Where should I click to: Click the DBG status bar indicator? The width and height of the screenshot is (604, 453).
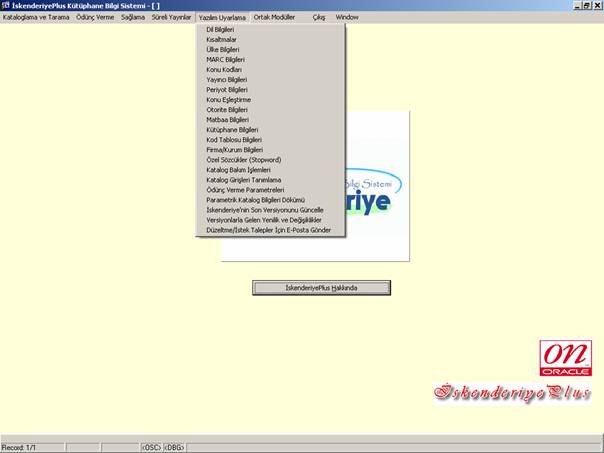(x=174, y=448)
